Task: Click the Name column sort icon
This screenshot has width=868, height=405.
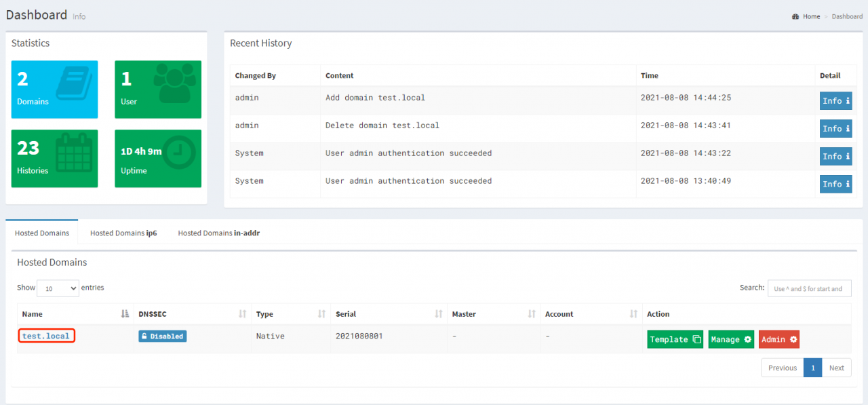Action: (125, 314)
